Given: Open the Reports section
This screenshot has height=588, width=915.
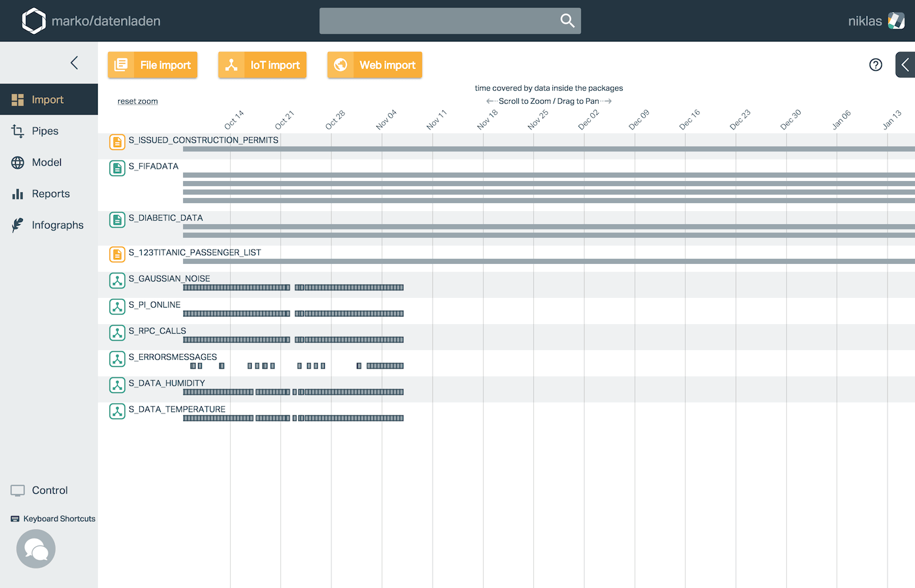Looking at the screenshot, I should tap(51, 193).
